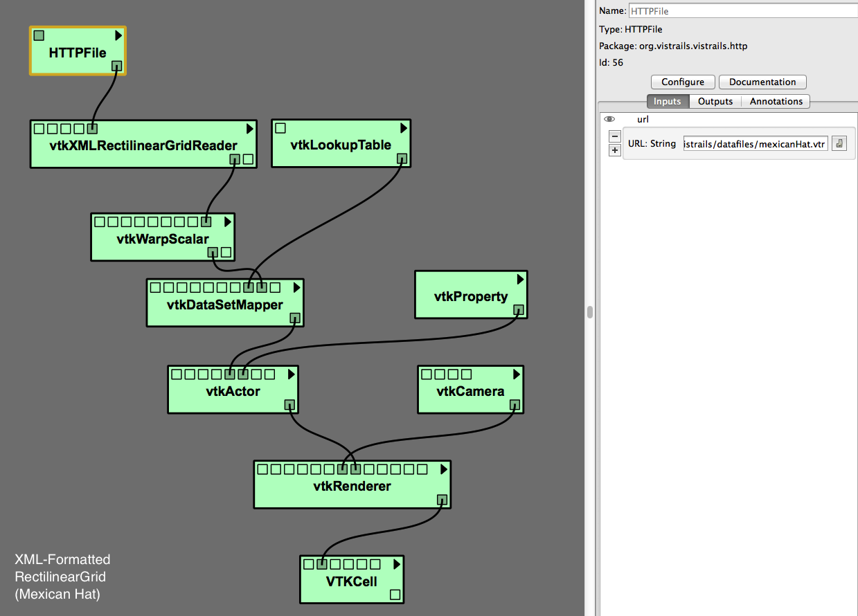858x616 pixels.
Task: Click the file browse icon beside URL field
Action: point(839,144)
